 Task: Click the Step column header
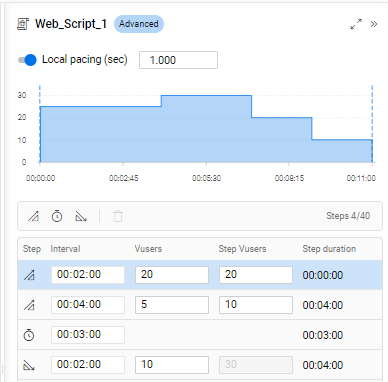[32, 249]
